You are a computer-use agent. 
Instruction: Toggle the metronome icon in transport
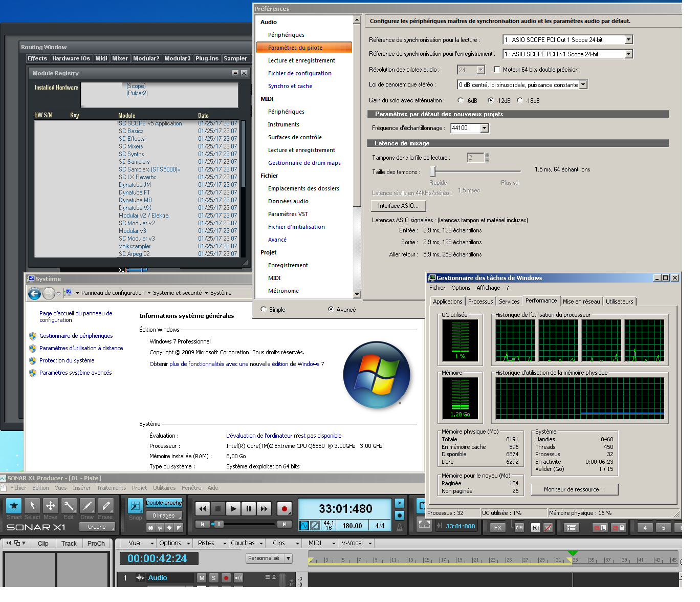(400, 527)
